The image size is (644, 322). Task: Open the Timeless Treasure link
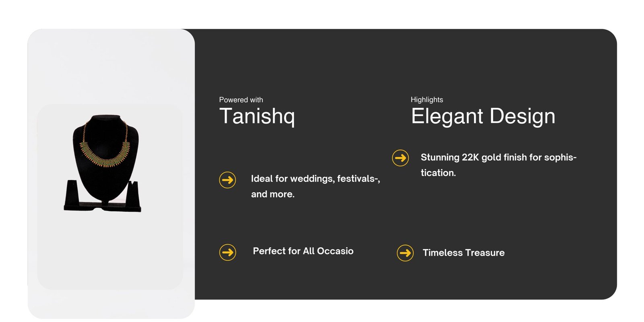tap(463, 253)
